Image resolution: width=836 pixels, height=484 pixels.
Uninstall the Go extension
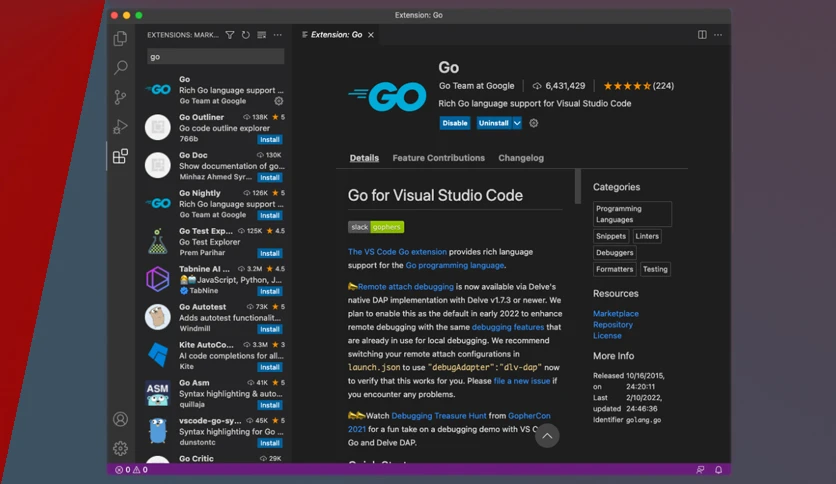click(494, 123)
